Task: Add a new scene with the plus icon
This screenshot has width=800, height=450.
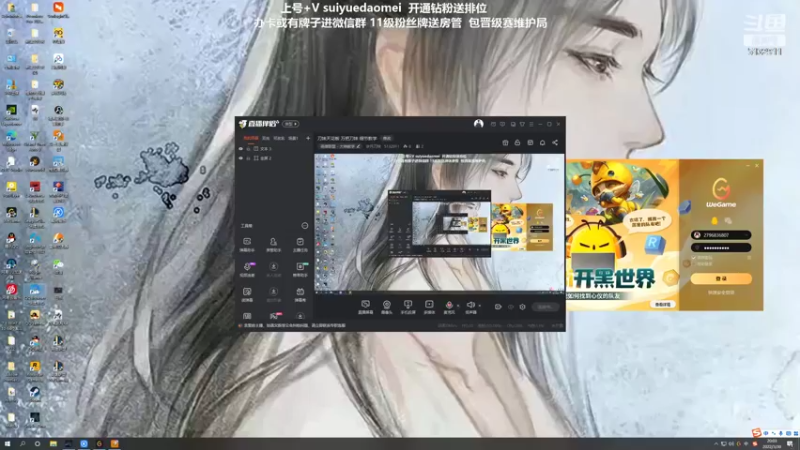Action: [x=308, y=138]
